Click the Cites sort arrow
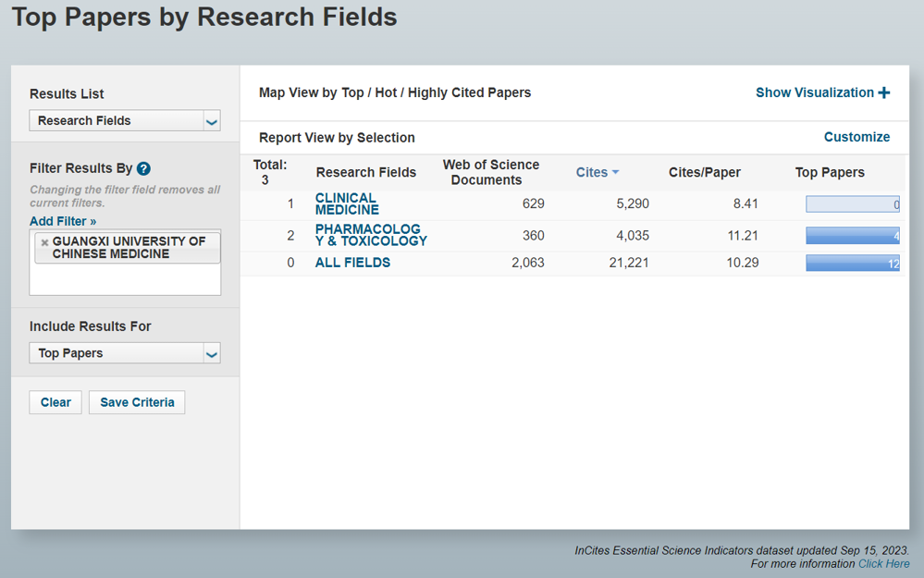This screenshot has height=578, width=924. pos(616,173)
